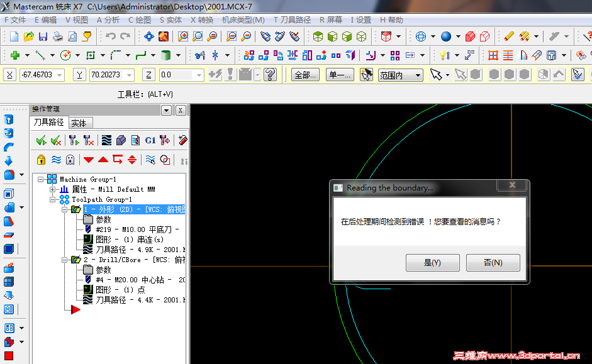Click 否(N) in the error dialog
Image resolution: width=592 pixels, height=364 pixels.
point(493,263)
